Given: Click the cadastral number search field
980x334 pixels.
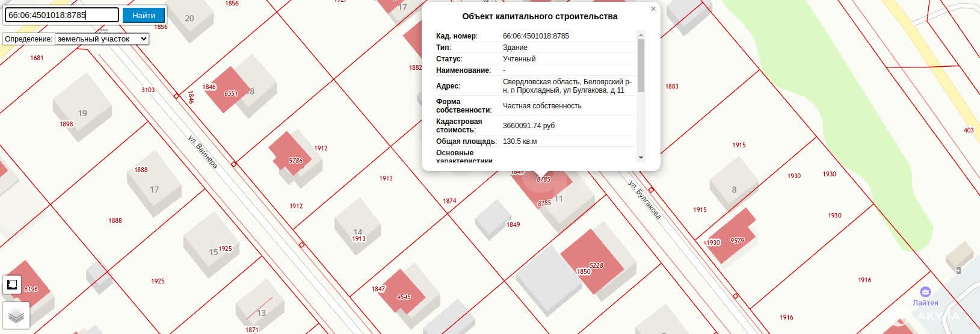Looking at the screenshot, I should tap(61, 15).
